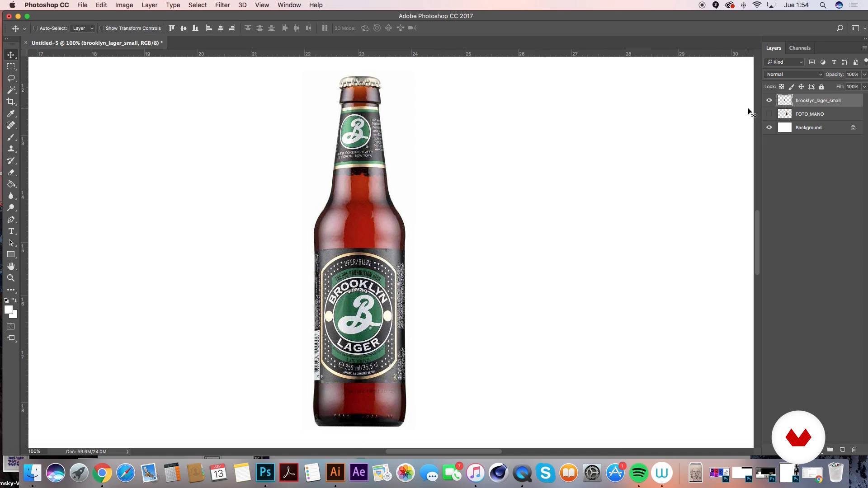Enable Show Transform Controls checkbox
Image resolution: width=868 pixels, height=488 pixels.
[102, 28]
